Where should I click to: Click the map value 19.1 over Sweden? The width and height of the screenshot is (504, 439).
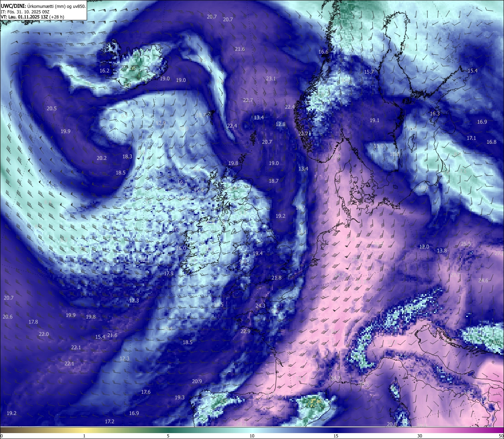coord(374,120)
